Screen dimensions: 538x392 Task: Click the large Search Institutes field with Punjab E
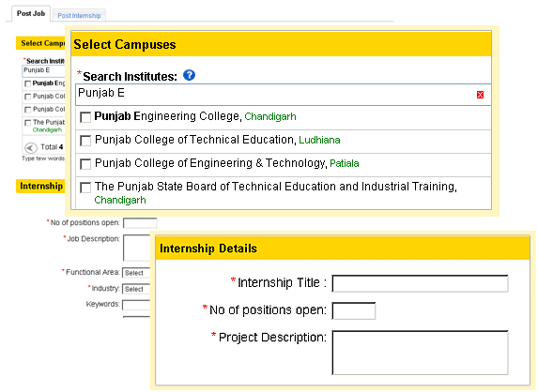(284, 95)
